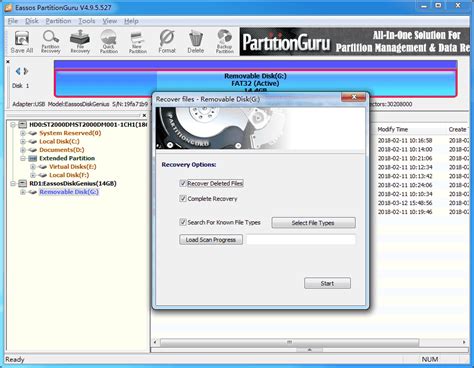Close the Recover files dialog
This screenshot has width=474, height=368.
(x=354, y=97)
